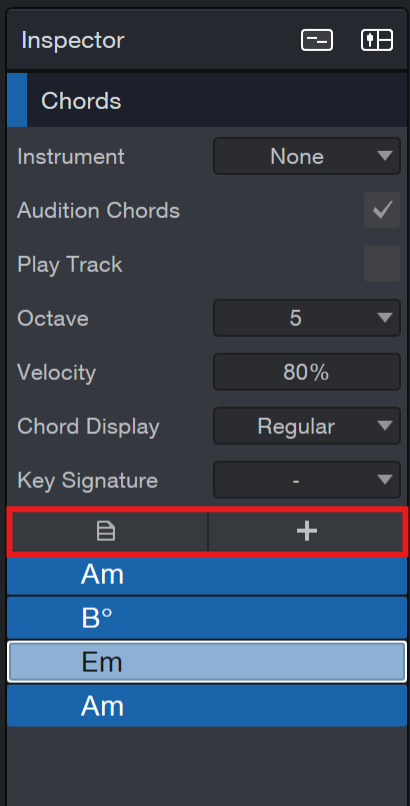Open the Chord Display dropdown set to Regular

[307, 426]
